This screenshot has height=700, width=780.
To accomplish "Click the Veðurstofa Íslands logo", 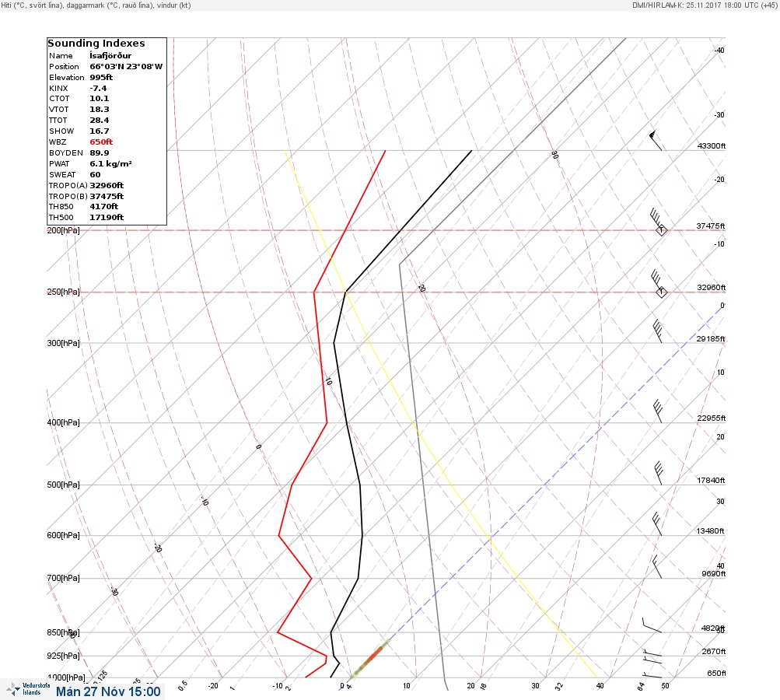I will 28,689.
